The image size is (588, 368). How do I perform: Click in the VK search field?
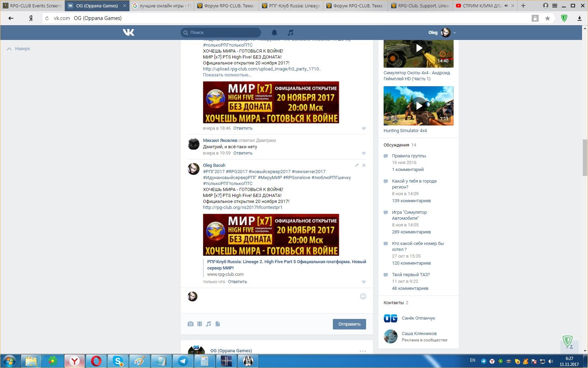pos(221,33)
